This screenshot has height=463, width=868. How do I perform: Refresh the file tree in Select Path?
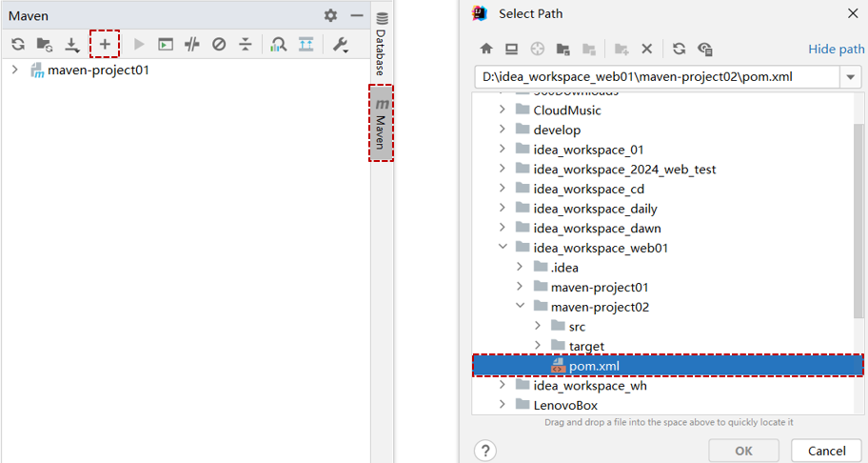tap(679, 49)
